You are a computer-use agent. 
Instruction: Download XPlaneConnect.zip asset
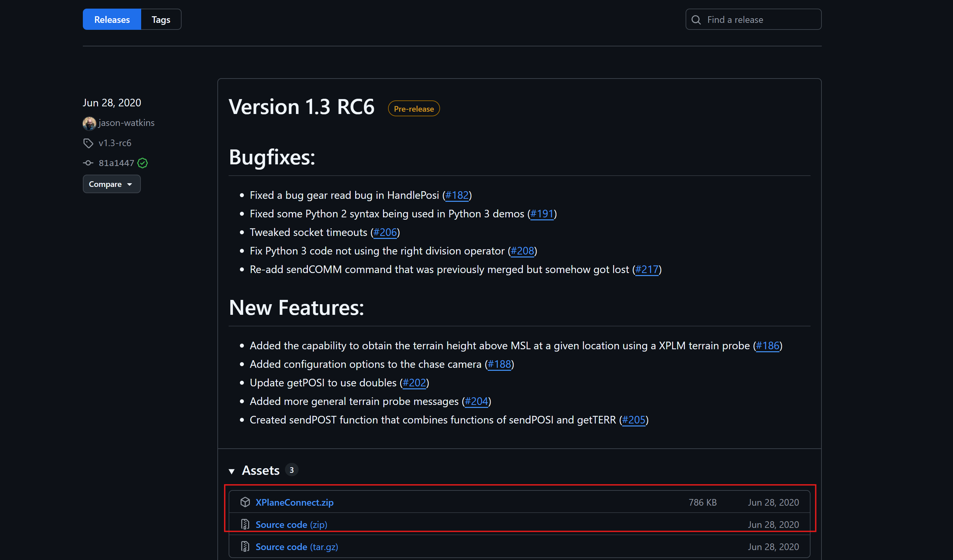294,502
